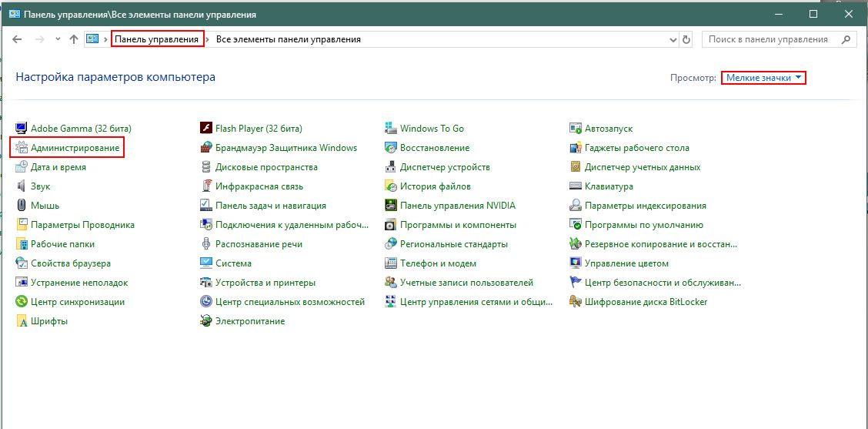Open the Рабочие папки icon

click(x=21, y=244)
